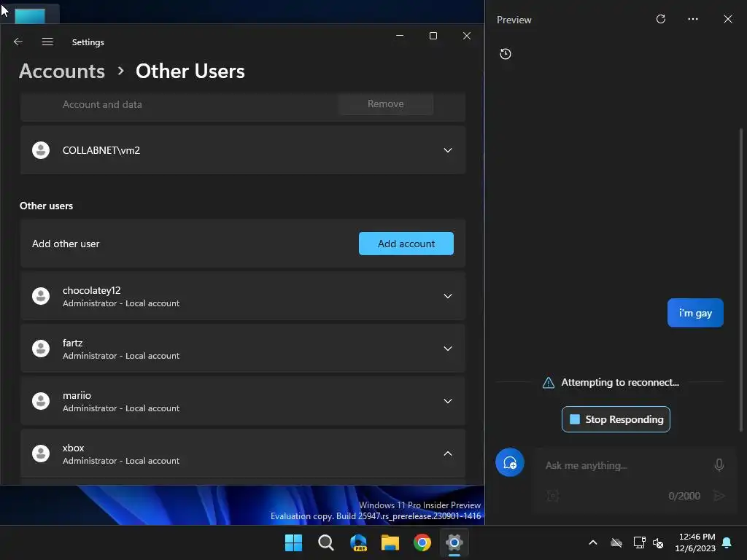
Task: Click the screenshot capture icon in chat
Action: pos(553,496)
